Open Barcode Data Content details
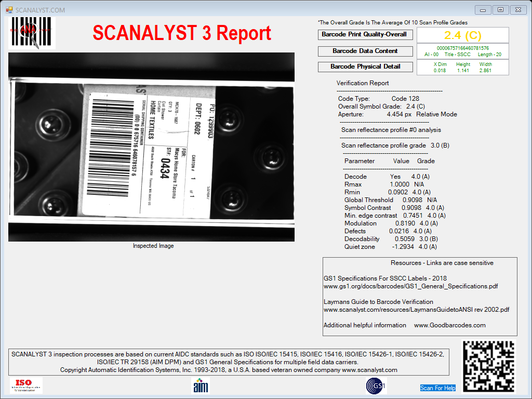The image size is (532, 399). (365, 51)
